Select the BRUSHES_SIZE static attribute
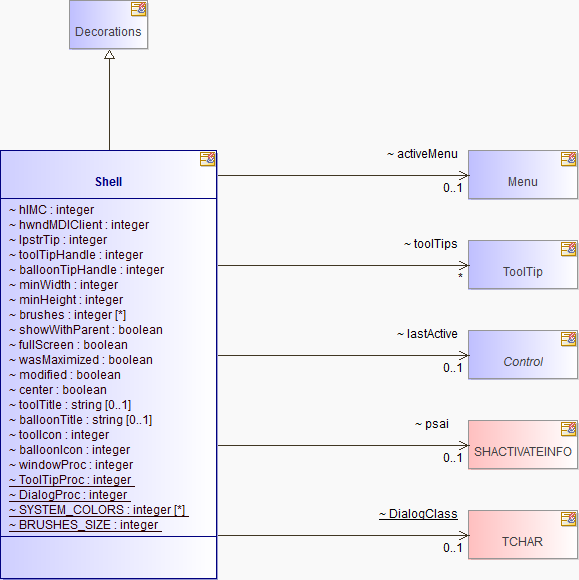Viewport: 579px width, 580px height. [x=84, y=525]
